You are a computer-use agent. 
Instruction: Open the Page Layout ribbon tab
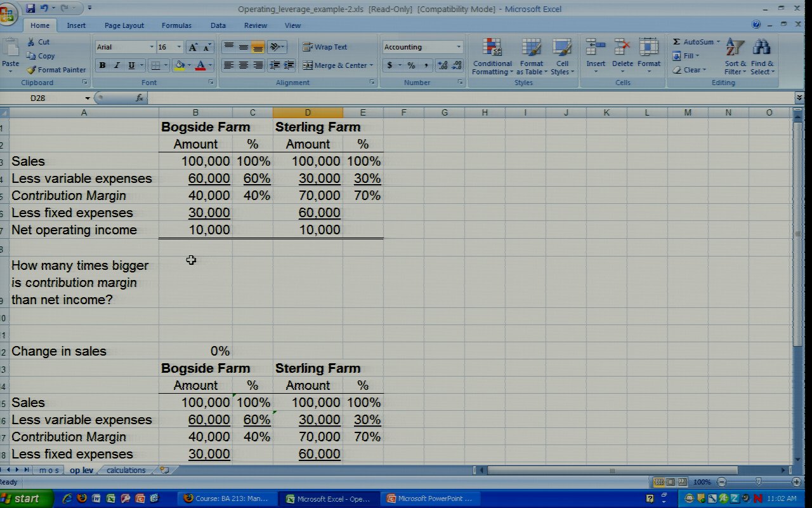pos(124,25)
